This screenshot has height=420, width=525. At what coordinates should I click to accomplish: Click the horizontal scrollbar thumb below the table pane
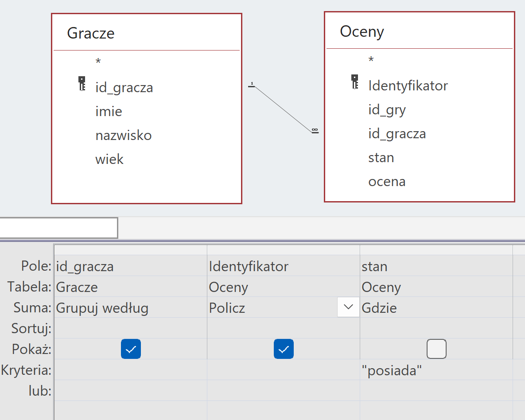click(58, 228)
